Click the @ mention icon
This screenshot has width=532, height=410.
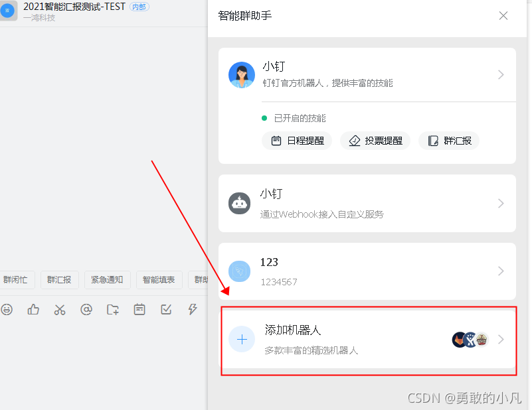(x=86, y=309)
